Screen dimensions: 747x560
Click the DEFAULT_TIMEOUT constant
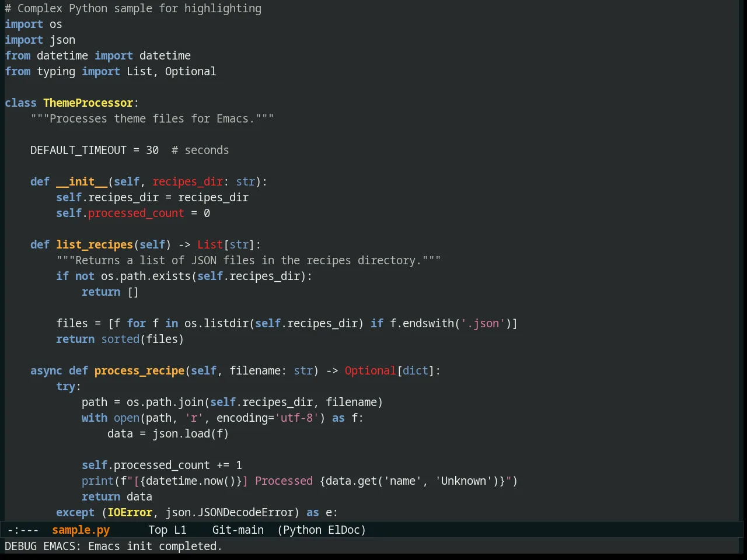pos(78,150)
